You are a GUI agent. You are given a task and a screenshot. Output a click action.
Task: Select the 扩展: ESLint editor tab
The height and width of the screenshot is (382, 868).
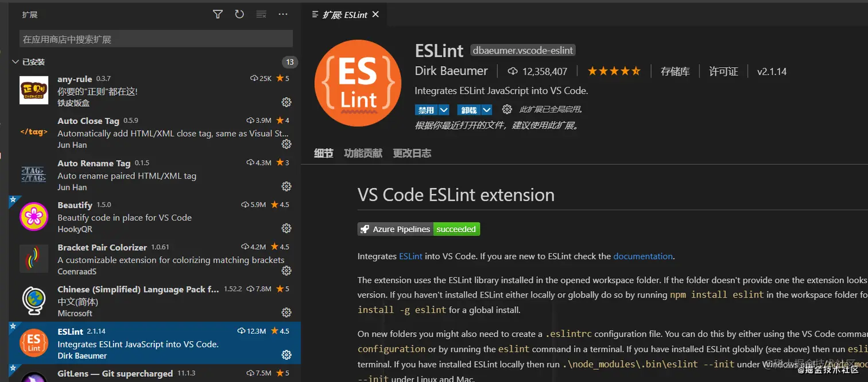(x=344, y=15)
